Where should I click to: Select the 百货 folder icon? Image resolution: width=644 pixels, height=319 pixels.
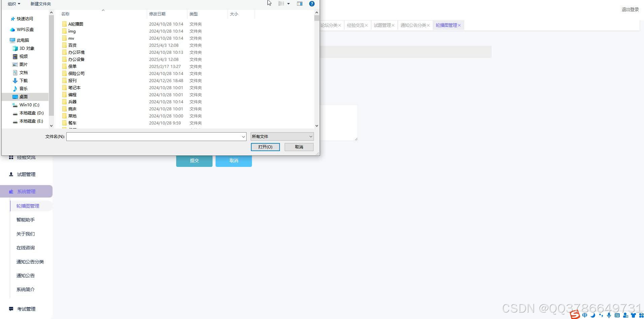[64, 45]
